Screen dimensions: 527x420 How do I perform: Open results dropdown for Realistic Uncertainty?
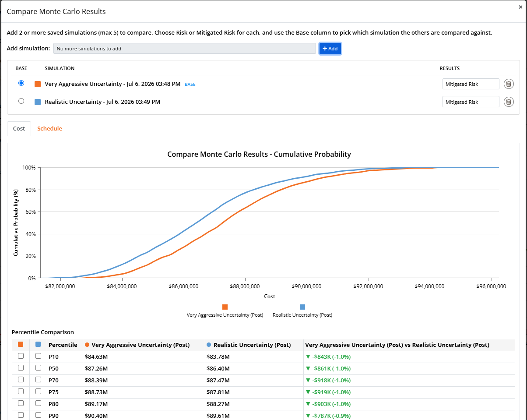click(x=471, y=102)
